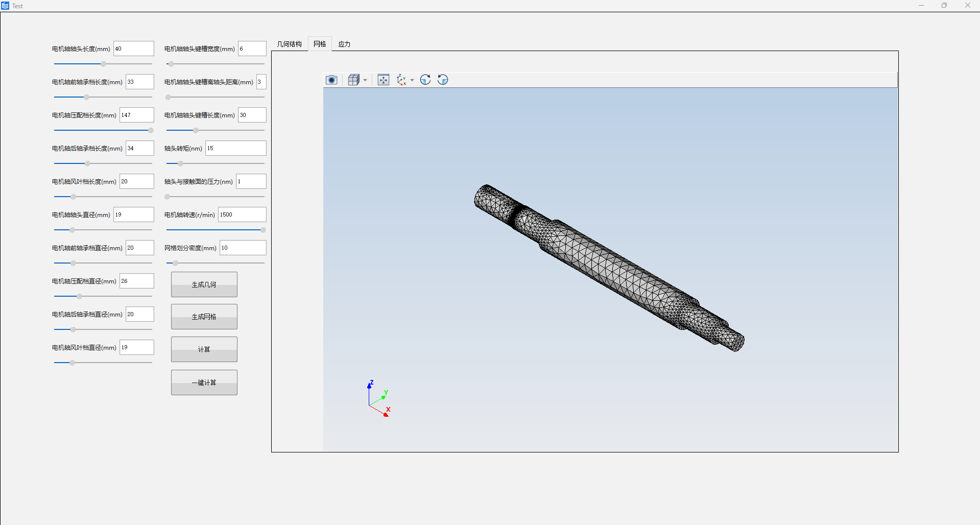Click the 电机轴转速 field showing 1500
Image resolution: width=980 pixels, height=525 pixels.
pyautogui.click(x=242, y=214)
